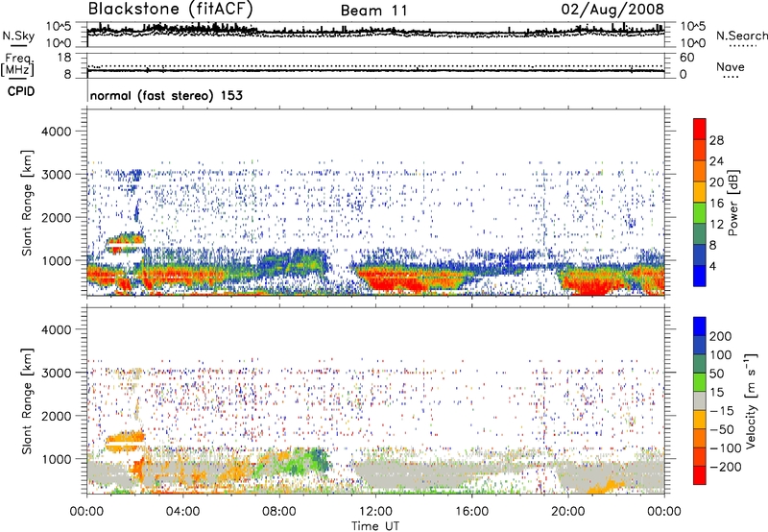Screen dimensions: 768x532
Task: Click the 12:00 time tick label
Action: point(375,512)
